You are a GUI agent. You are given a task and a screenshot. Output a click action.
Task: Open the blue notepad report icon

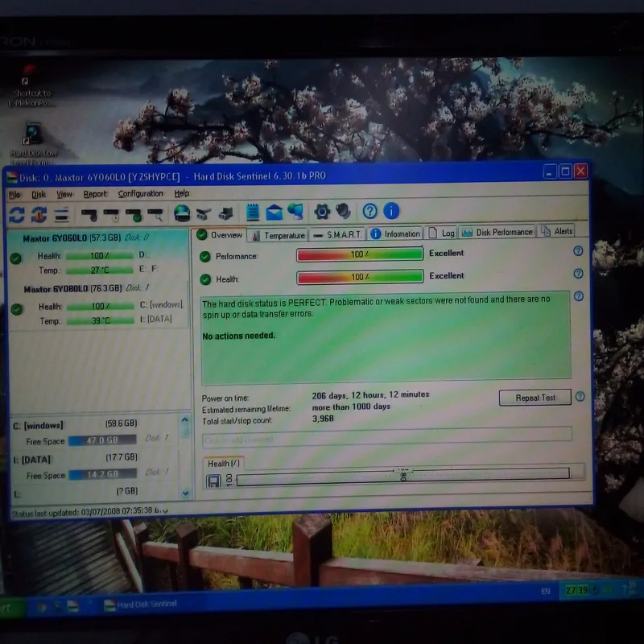pyautogui.click(x=253, y=213)
